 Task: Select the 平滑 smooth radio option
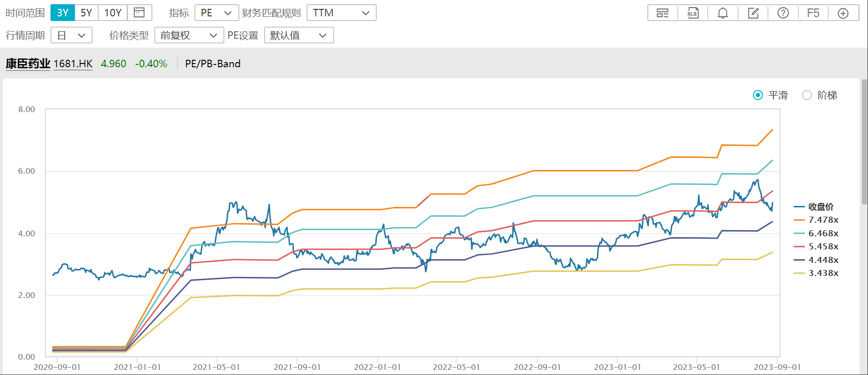(758, 95)
